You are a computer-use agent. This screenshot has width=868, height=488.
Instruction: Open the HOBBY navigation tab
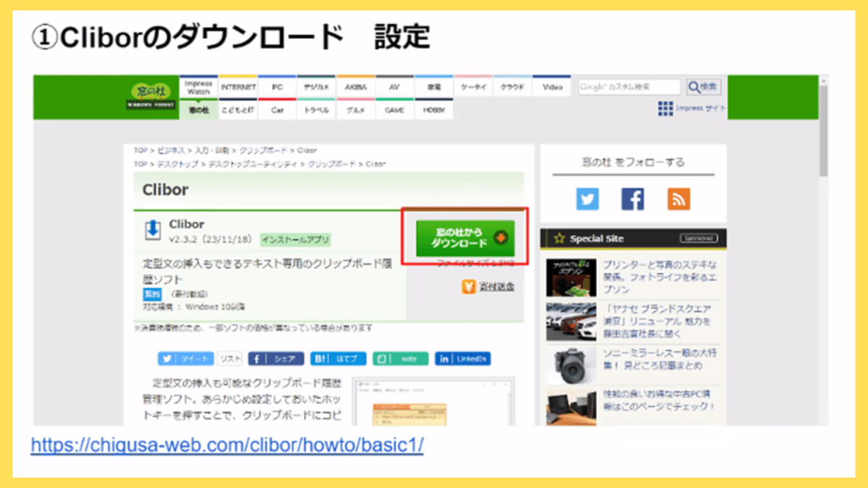(433, 110)
